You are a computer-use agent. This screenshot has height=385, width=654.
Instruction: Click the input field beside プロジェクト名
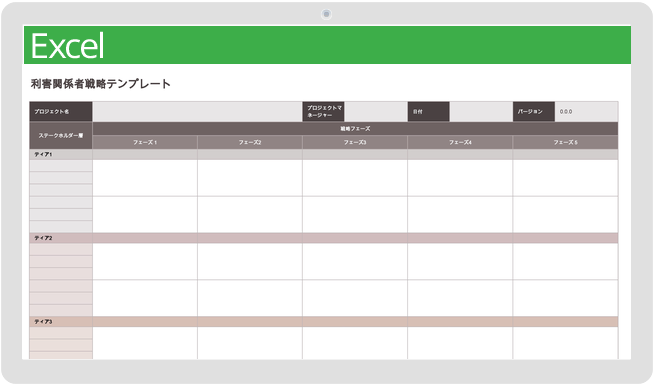tap(197, 112)
